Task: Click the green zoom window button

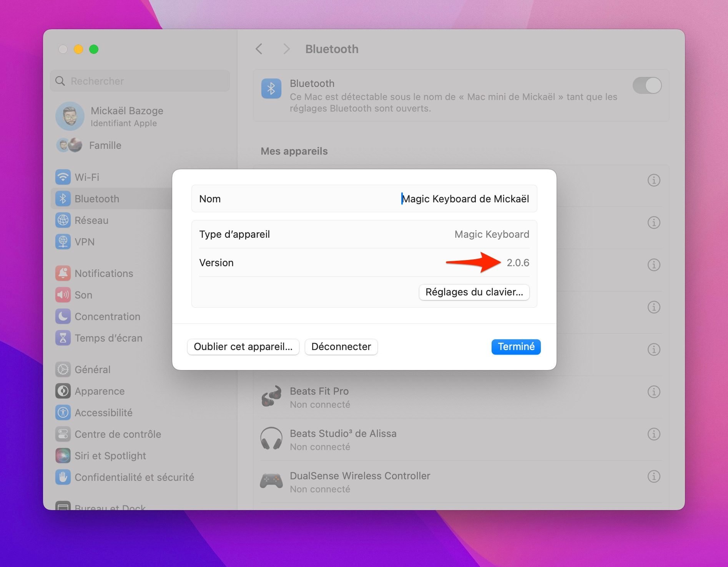Action: (94, 49)
